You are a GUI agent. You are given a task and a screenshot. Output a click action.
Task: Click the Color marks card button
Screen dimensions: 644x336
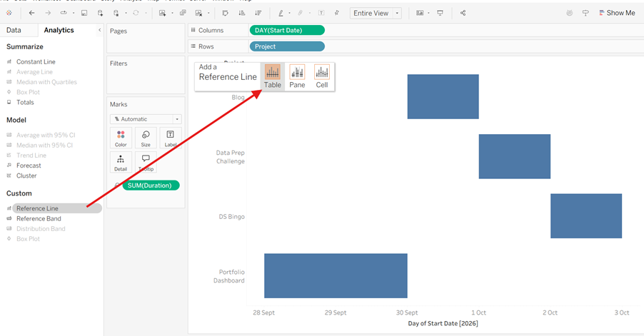pos(121,138)
